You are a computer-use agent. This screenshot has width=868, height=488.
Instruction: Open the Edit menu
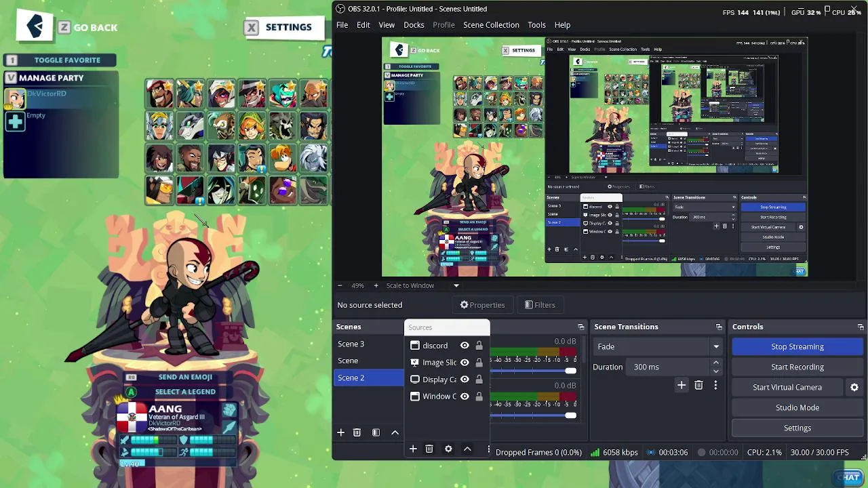[363, 25]
